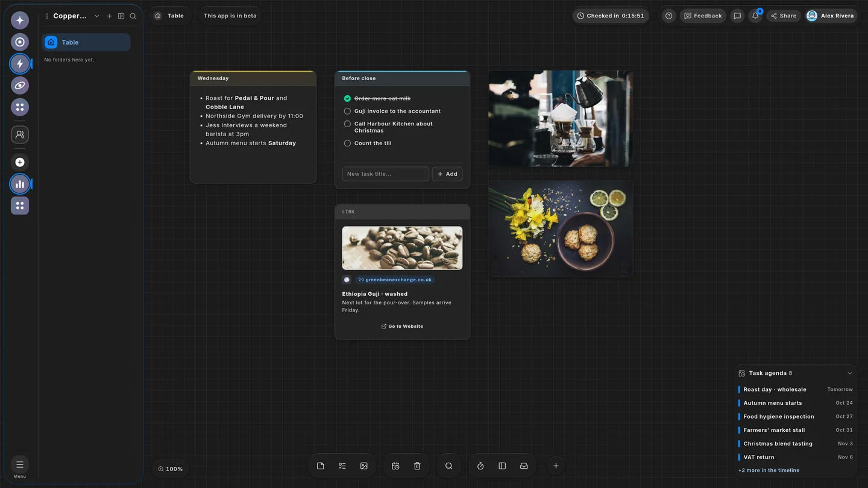Add an image card from bottom toolbar
868x488 pixels.
(364, 466)
